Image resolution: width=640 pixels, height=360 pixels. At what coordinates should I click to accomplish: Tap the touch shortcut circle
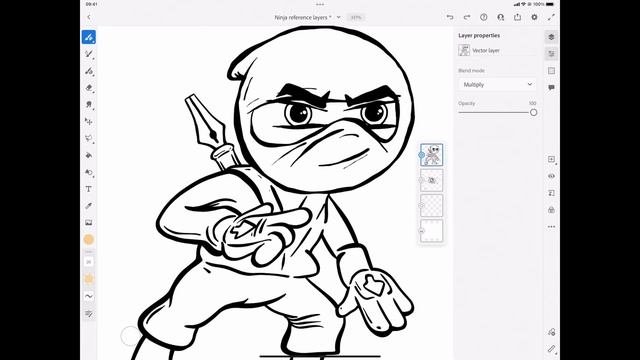tap(131, 336)
